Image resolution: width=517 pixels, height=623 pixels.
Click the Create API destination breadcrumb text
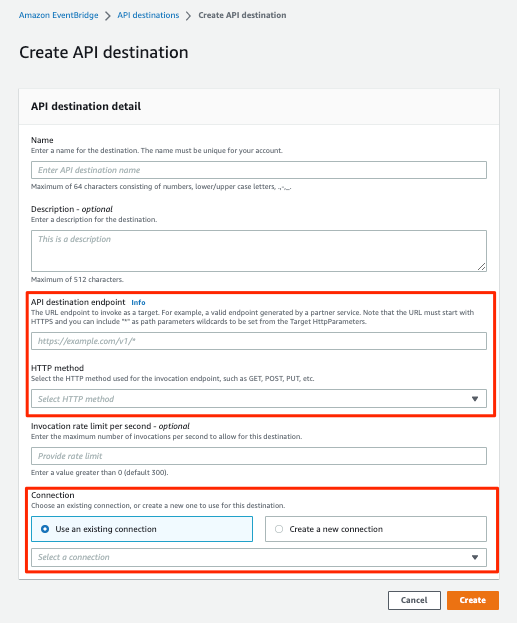tap(242, 15)
